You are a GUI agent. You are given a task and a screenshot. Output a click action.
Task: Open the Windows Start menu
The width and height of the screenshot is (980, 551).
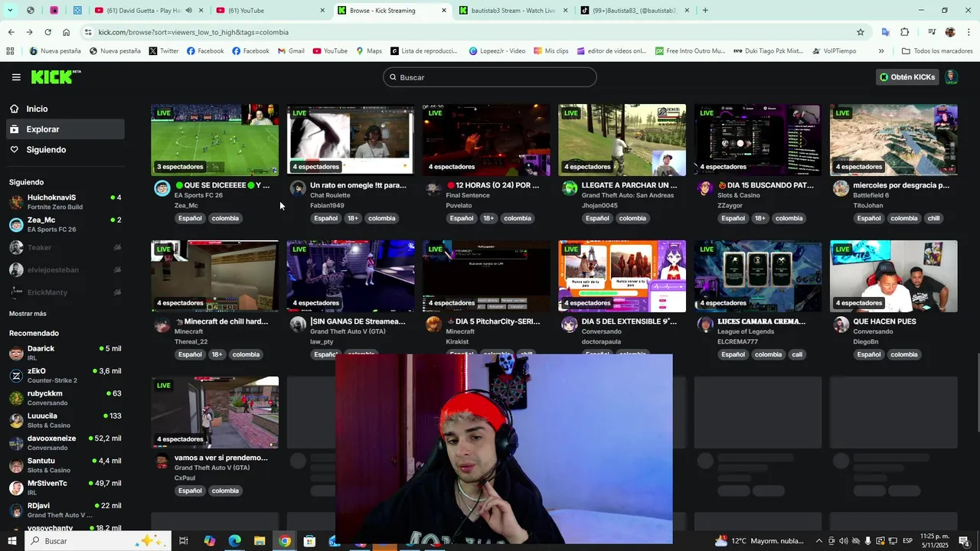point(11,541)
